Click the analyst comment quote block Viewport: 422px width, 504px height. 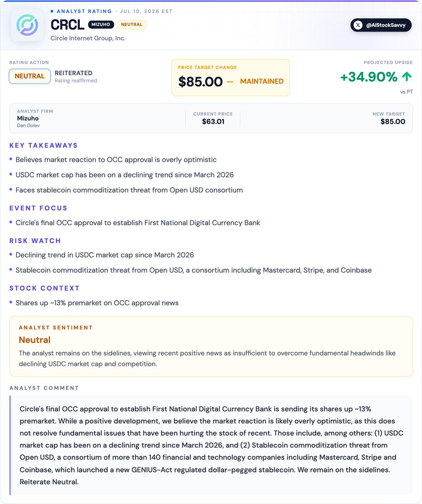pos(211,445)
